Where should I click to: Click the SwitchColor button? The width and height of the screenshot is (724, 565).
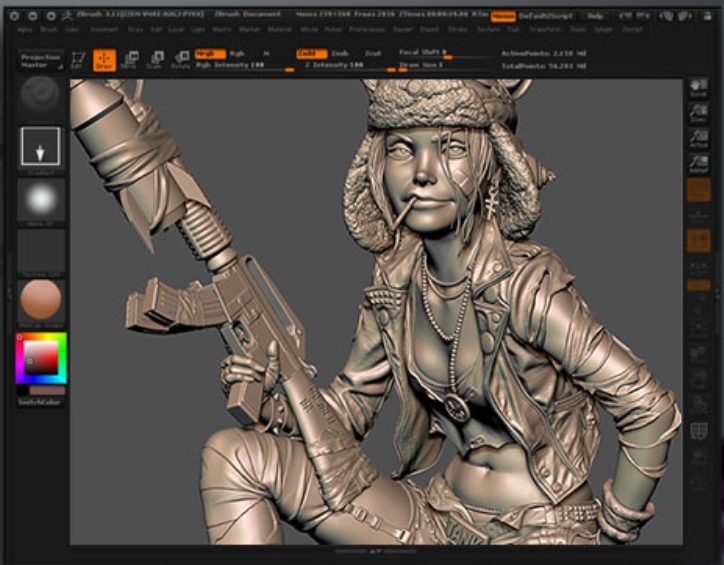[40, 402]
